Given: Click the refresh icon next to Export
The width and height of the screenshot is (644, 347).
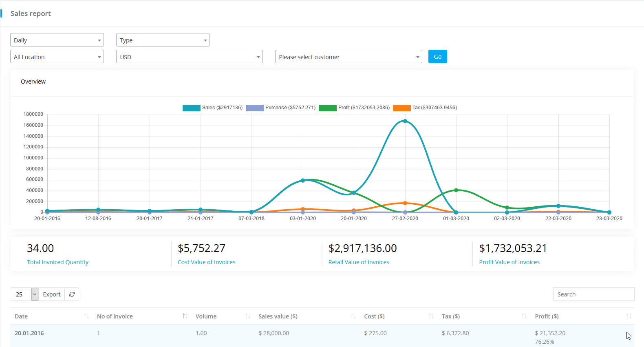Looking at the screenshot, I should (72, 294).
